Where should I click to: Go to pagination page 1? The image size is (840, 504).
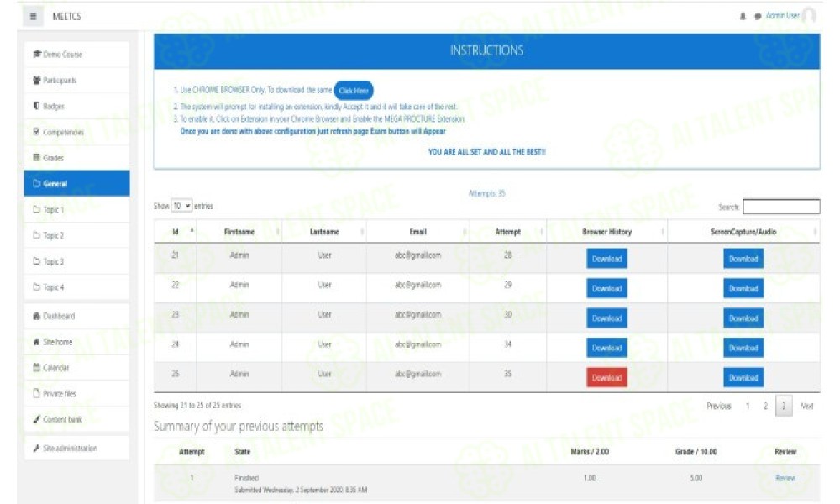click(x=748, y=406)
